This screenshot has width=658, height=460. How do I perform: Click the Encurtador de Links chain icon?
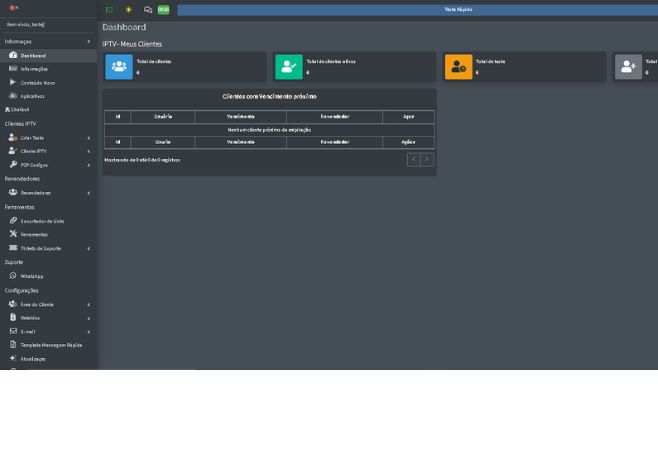(13, 221)
